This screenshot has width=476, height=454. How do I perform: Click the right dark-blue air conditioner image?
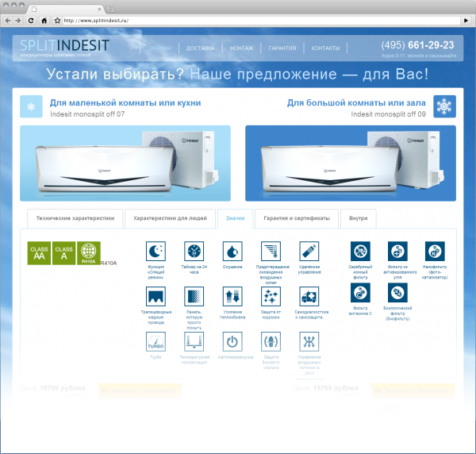(351, 164)
